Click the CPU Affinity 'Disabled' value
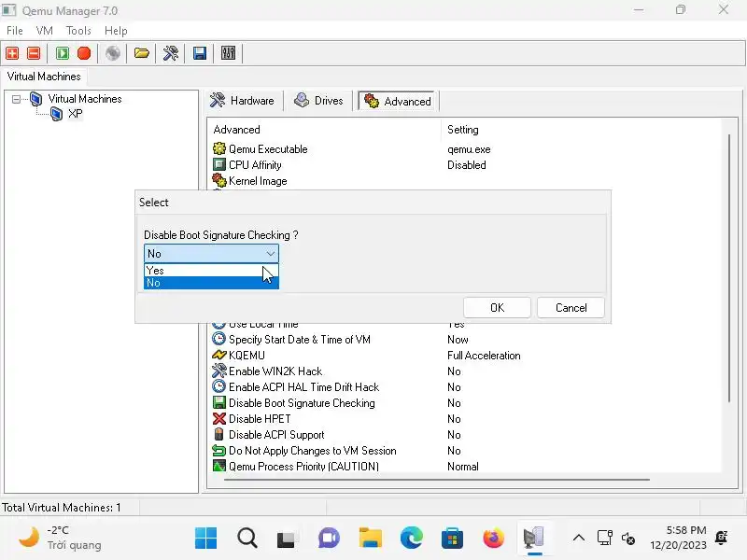This screenshot has width=747, height=560. [466, 165]
